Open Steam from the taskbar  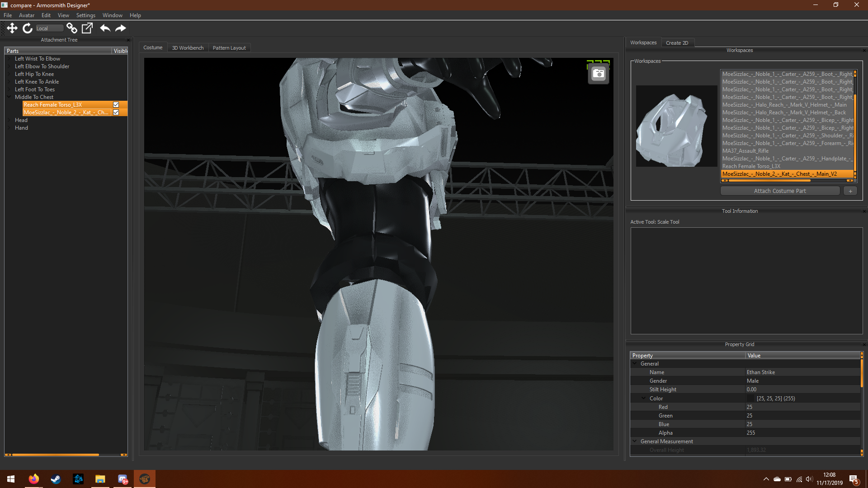click(x=56, y=479)
